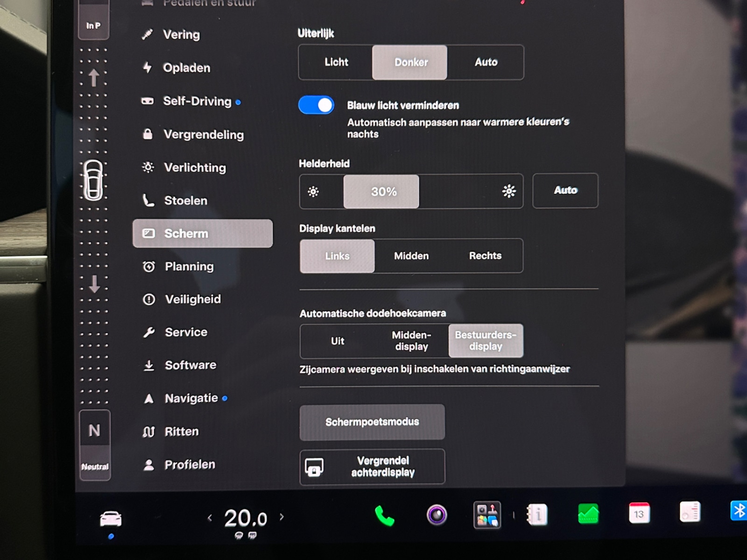Viewport: 747px width, 560px height.
Task: Set blind spot camera to Bestuurders-display
Action: [x=486, y=341]
